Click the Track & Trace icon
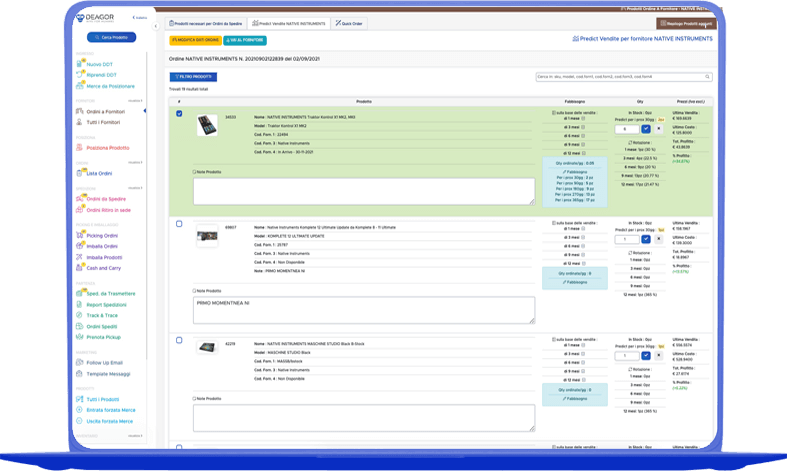Image resolution: width=787 pixels, height=471 pixels. pos(79,315)
